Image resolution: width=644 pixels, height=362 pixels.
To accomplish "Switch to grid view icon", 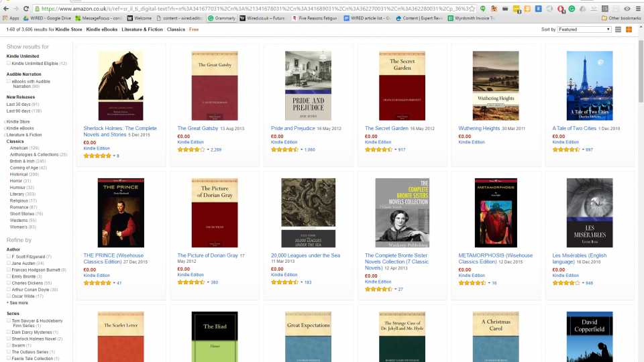I will (629, 29).
